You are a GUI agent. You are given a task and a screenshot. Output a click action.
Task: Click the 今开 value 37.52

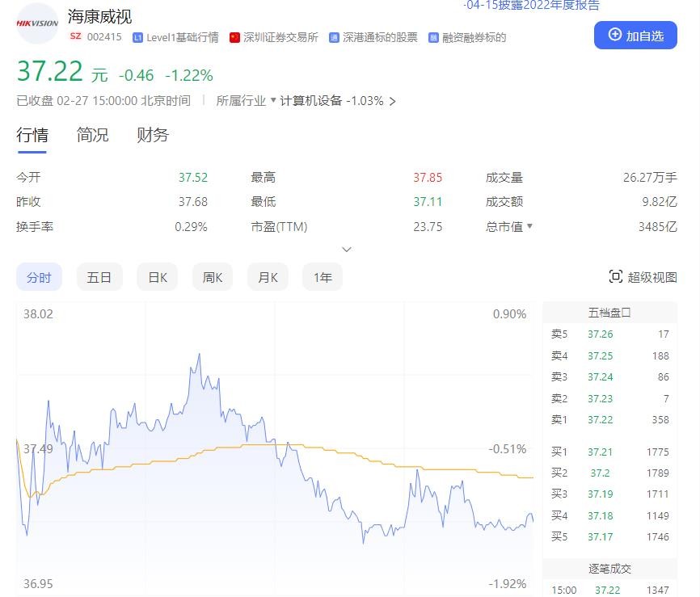click(193, 178)
